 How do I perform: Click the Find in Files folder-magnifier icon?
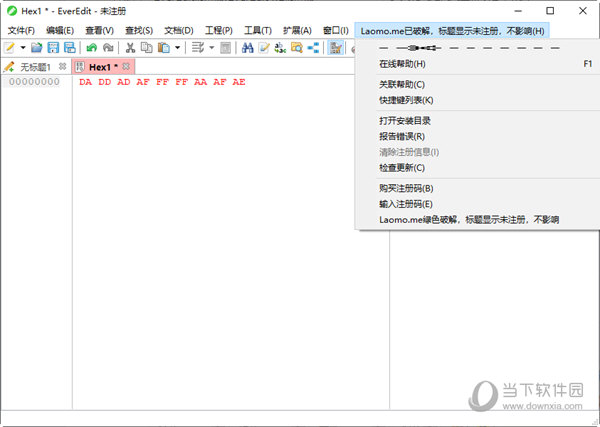click(x=297, y=48)
